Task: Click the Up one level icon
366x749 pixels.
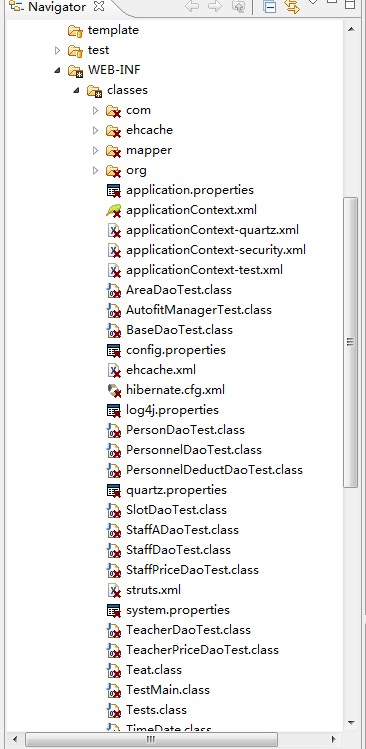Action: pyautogui.click(x=238, y=7)
